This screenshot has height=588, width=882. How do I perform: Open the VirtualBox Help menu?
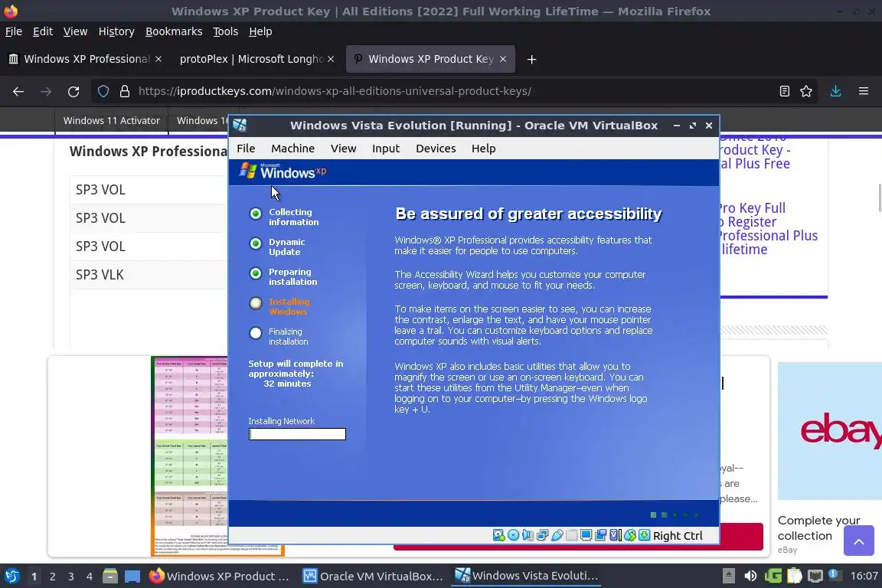coord(483,149)
